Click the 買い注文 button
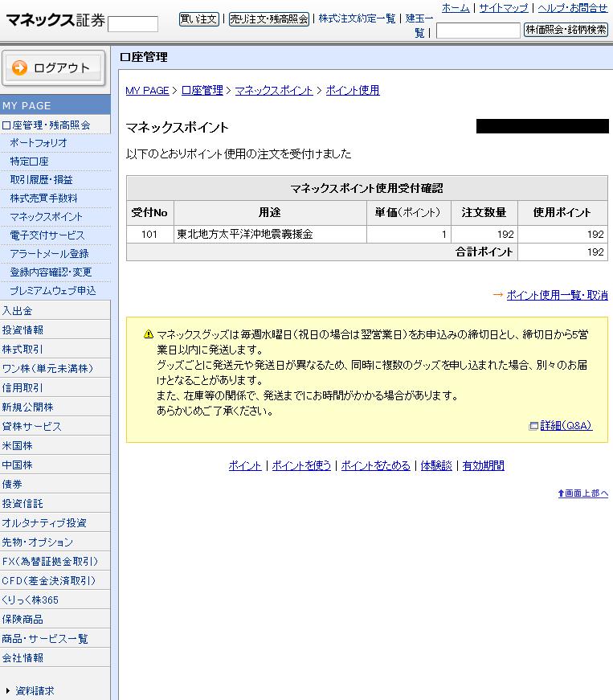This screenshot has width=613, height=700. (199, 18)
